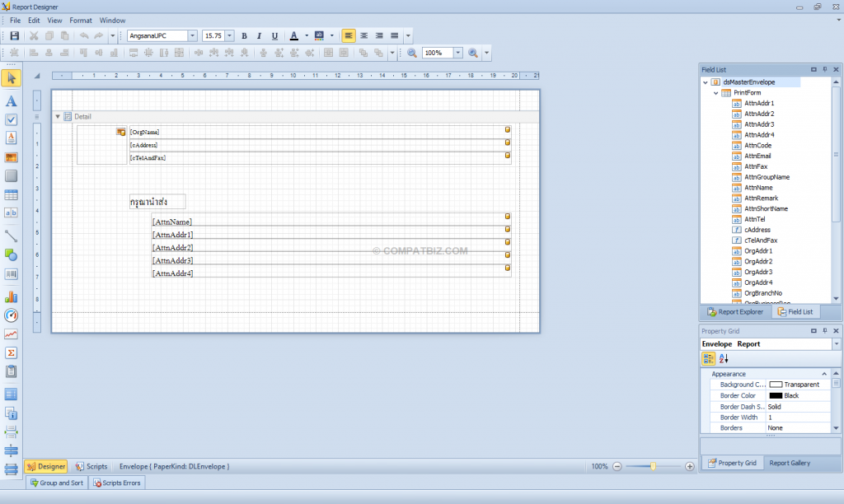Collapse the Detail band
This screenshot has height=504, width=844.
click(58, 117)
